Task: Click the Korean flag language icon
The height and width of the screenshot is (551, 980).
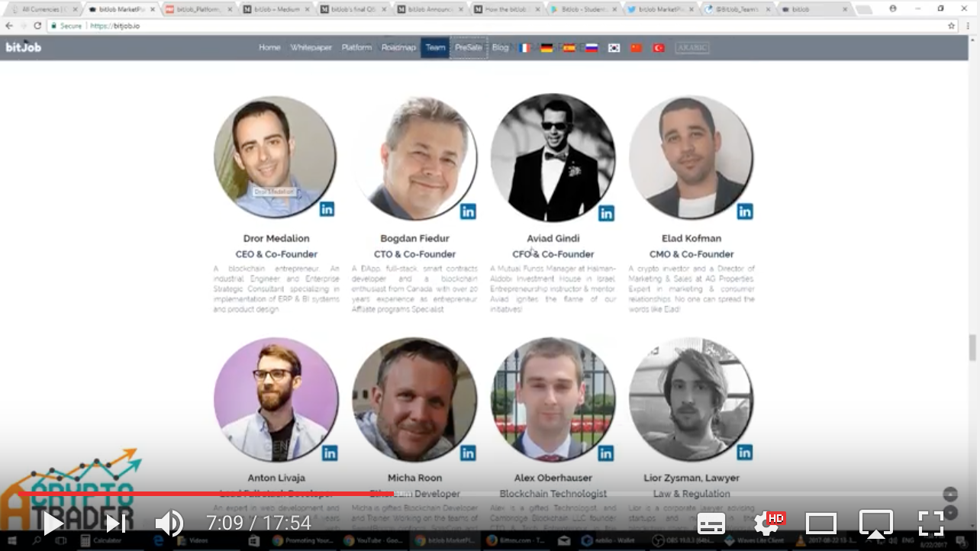Action: (614, 47)
